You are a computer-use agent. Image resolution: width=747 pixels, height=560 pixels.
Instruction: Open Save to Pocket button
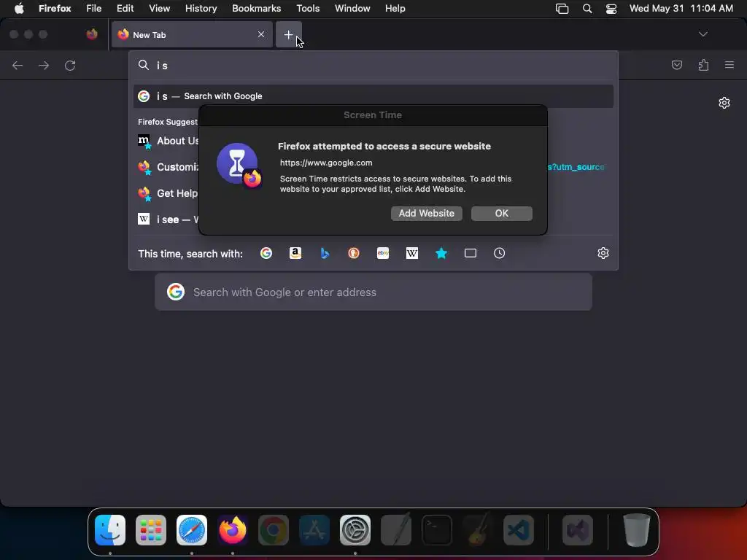(x=676, y=65)
